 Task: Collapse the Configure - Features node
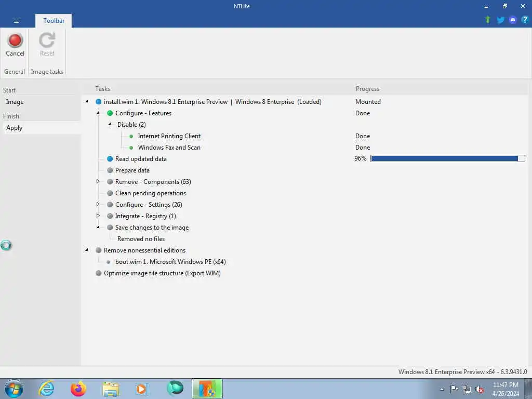click(98, 113)
